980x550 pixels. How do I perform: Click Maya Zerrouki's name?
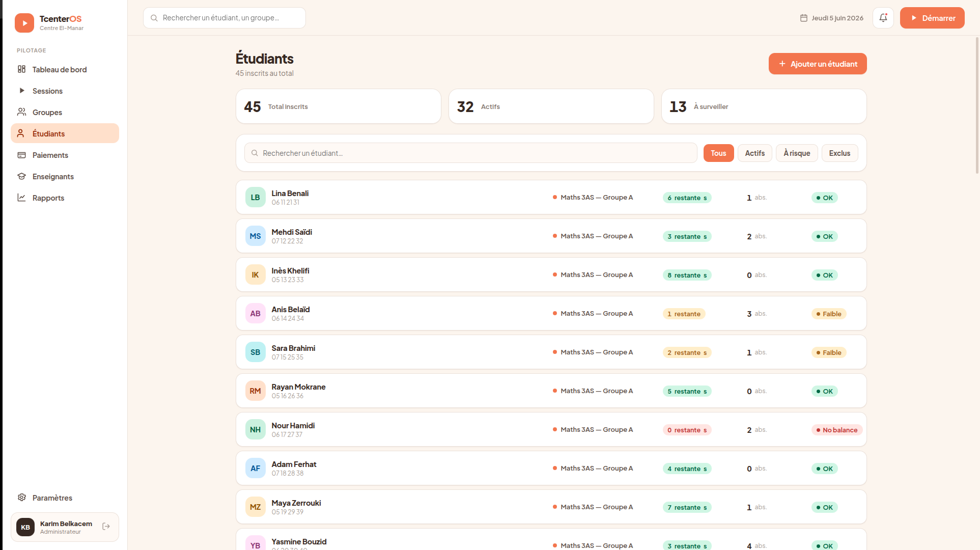[296, 503]
